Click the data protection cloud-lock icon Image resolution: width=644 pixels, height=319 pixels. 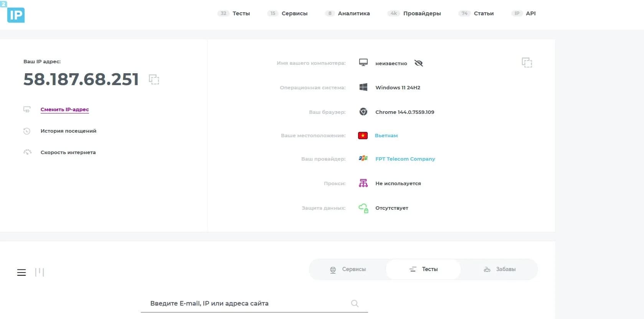point(363,208)
